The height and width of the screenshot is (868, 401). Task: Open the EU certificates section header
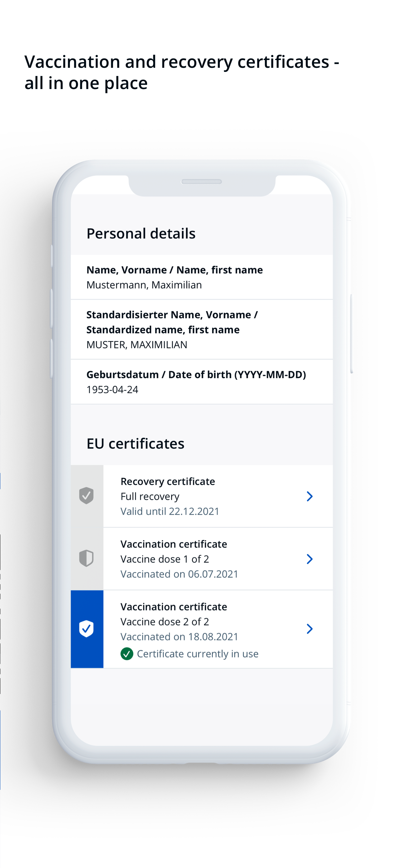tap(135, 444)
